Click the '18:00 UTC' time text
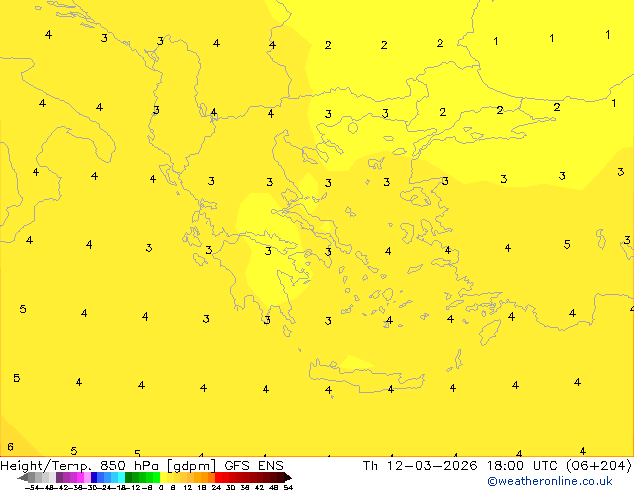 click(x=523, y=466)
